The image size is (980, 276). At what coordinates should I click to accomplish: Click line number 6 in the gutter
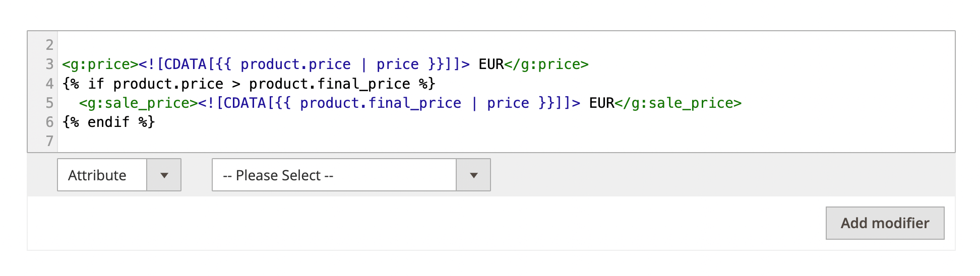(x=49, y=122)
